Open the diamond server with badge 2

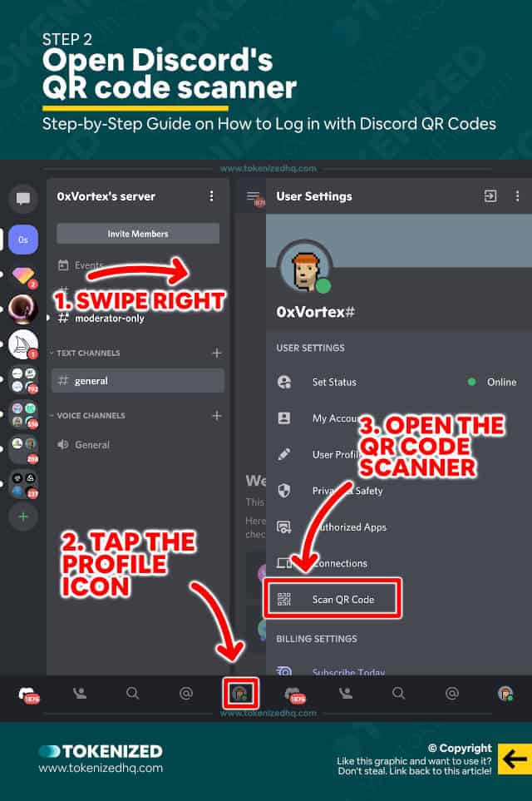pos(23,276)
